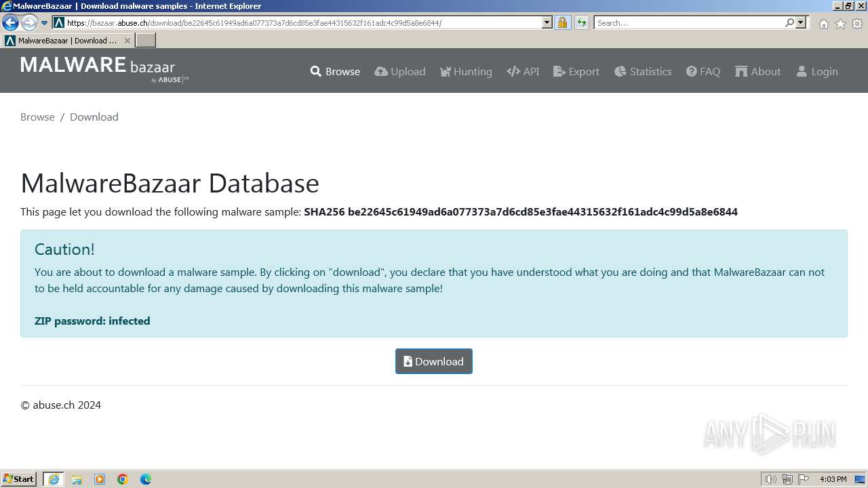Launch Edge from taskbar
The image size is (868, 488).
(x=146, y=479)
